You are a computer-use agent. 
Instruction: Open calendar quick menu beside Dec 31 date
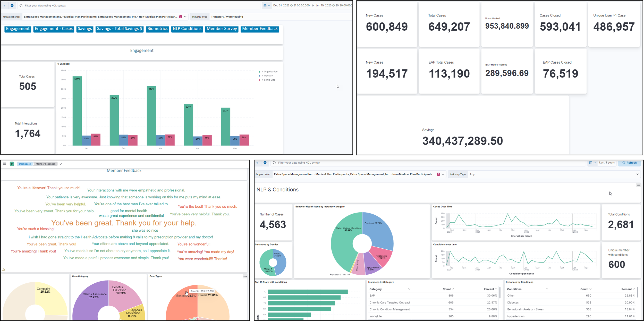[x=267, y=5]
